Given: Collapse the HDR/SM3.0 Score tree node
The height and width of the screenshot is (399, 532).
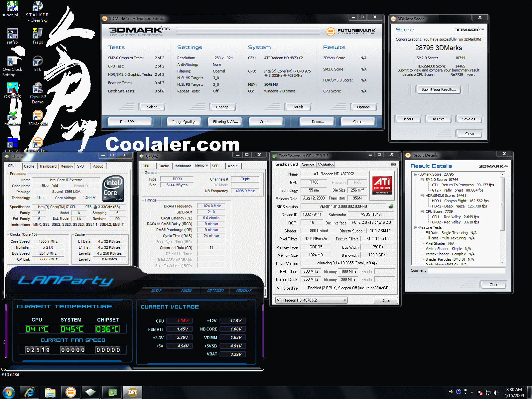Looking at the screenshot, I should pyautogui.click(x=422, y=196).
